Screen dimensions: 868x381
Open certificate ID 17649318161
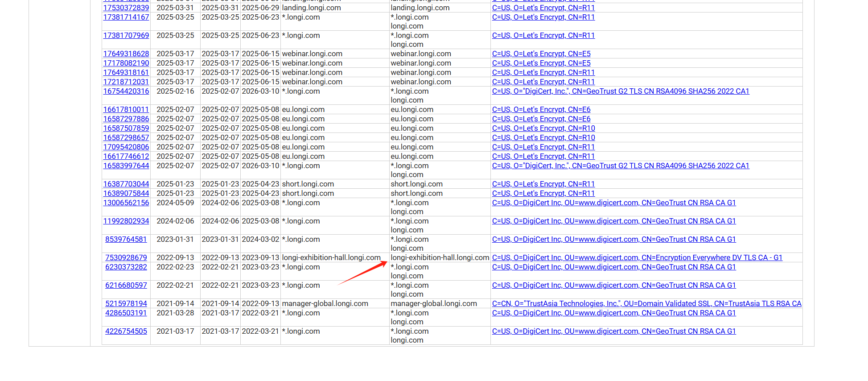(x=126, y=72)
